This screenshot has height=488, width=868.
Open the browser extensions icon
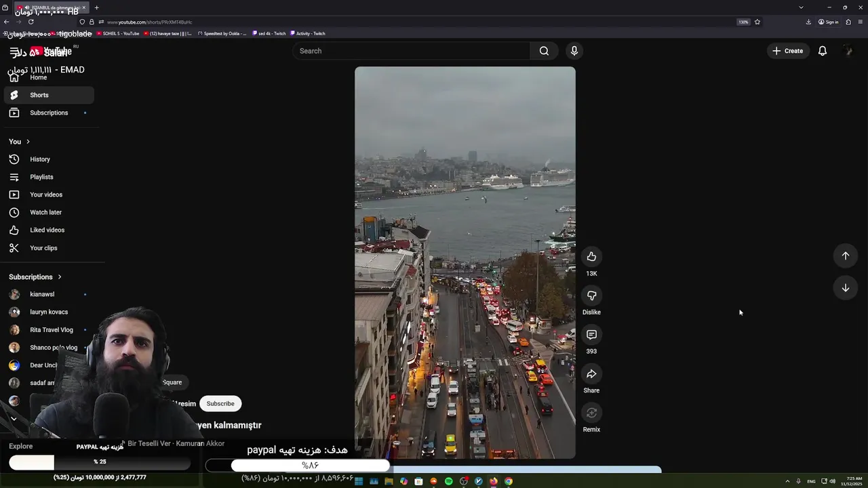click(848, 22)
